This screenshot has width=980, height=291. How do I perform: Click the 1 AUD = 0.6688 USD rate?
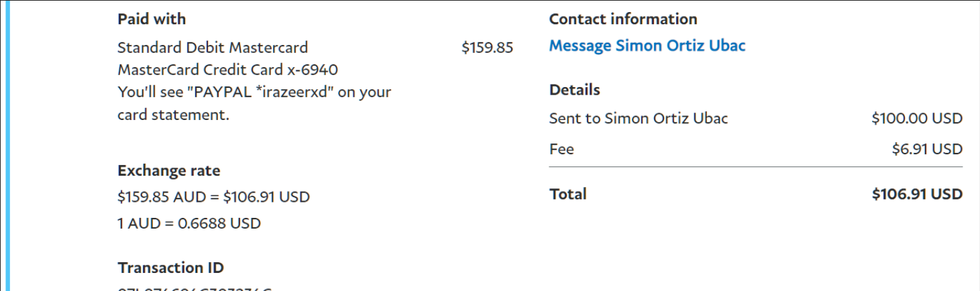pos(188,223)
